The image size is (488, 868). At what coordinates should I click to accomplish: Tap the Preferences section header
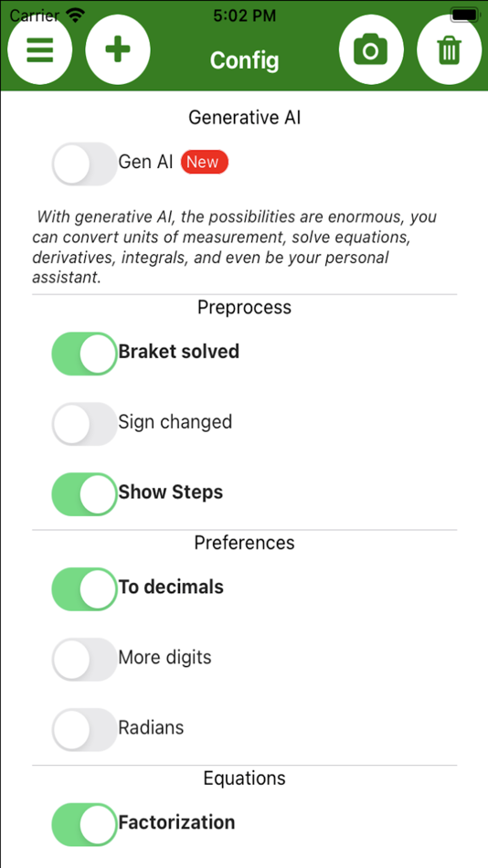244,543
